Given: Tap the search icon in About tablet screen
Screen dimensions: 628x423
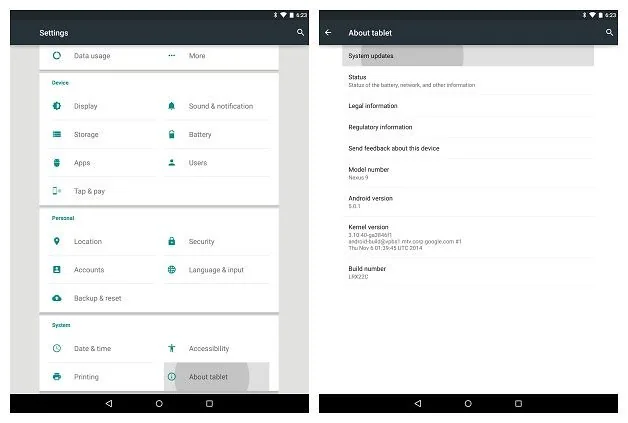Looking at the screenshot, I should (x=609, y=32).
